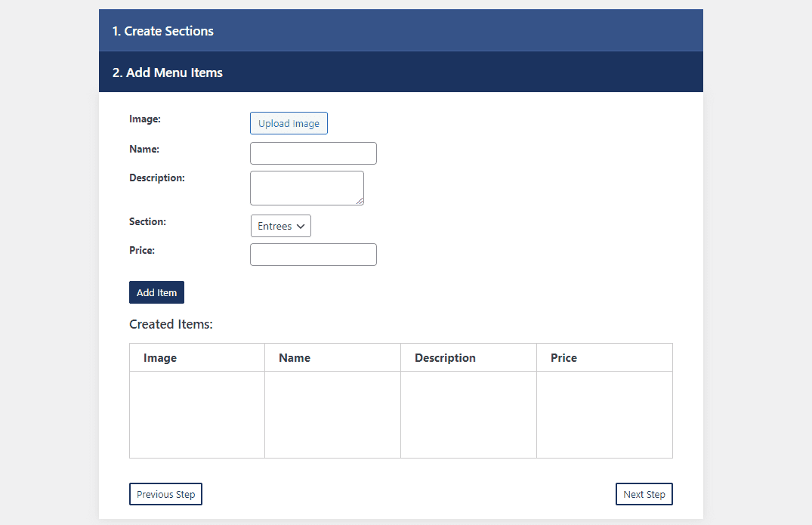The image size is (812, 525).
Task: Click the Description field label
Action: coord(156,178)
